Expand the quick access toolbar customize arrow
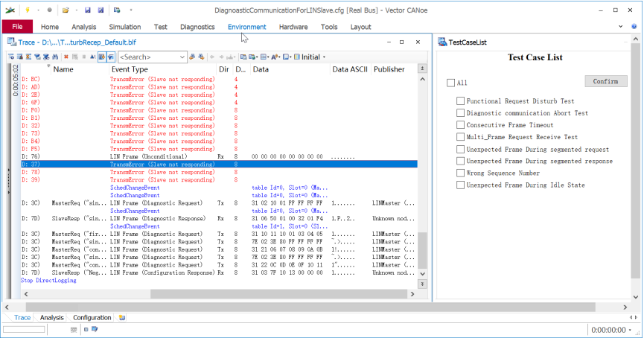The height and width of the screenshot is (338, 644). (131, 10)
